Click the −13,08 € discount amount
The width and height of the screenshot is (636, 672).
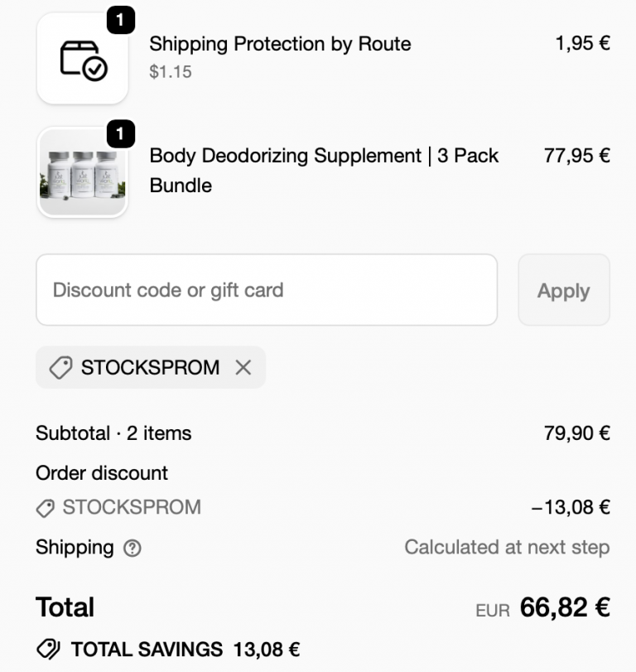[x=574, y=507]
